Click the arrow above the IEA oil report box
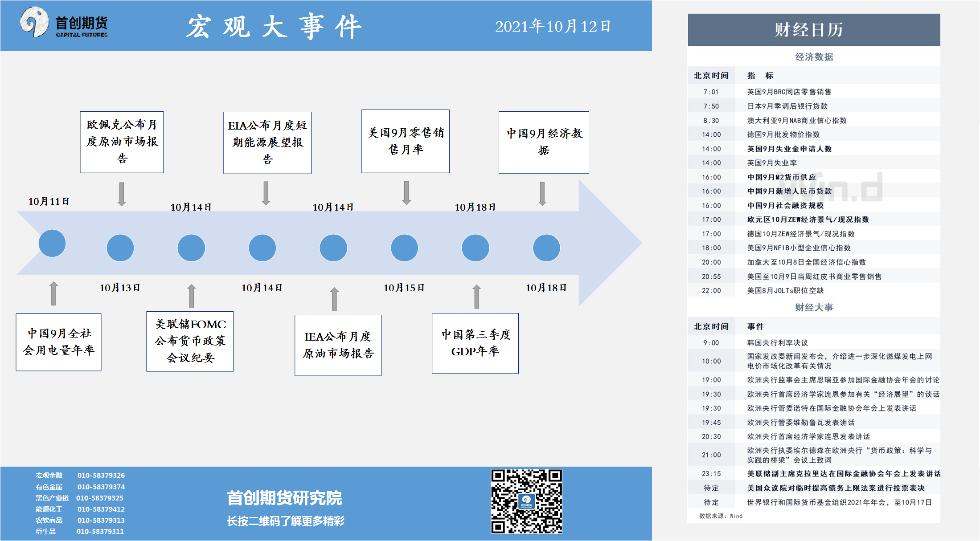This screenshot has height=541, width=980. point(334,299)
